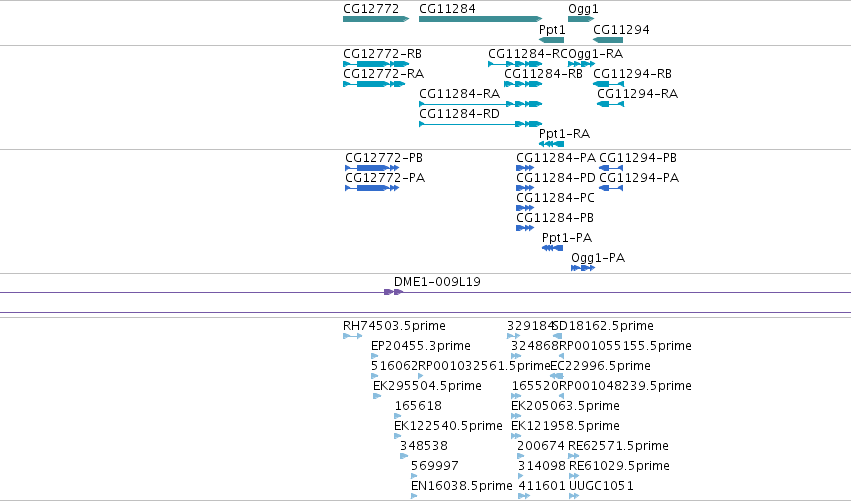Click the CG11294 gene label
This screenshot has height=501, width=851.
[621, 30]
